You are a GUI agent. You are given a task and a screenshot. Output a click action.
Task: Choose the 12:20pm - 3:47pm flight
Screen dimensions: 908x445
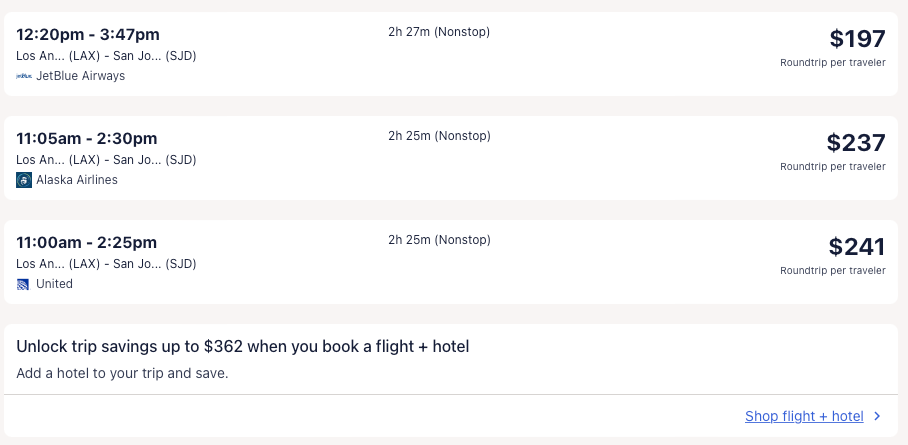point(88,35)
